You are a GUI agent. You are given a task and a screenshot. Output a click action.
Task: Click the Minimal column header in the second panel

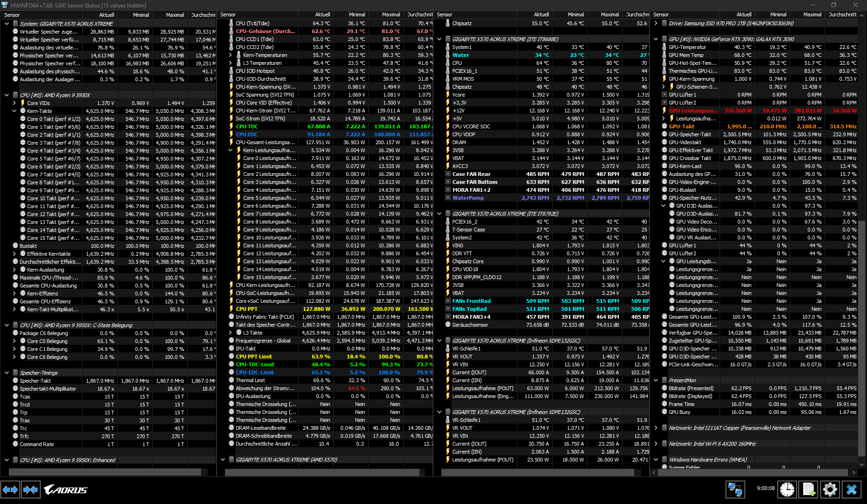[x=350, y=15]
